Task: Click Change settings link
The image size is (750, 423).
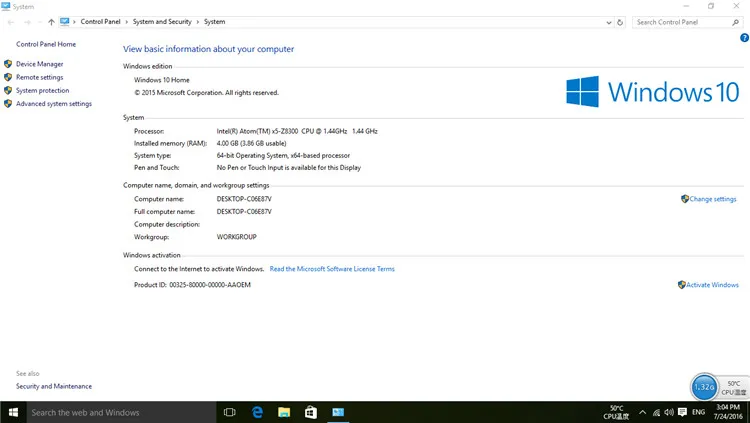Action: [713, 199]
